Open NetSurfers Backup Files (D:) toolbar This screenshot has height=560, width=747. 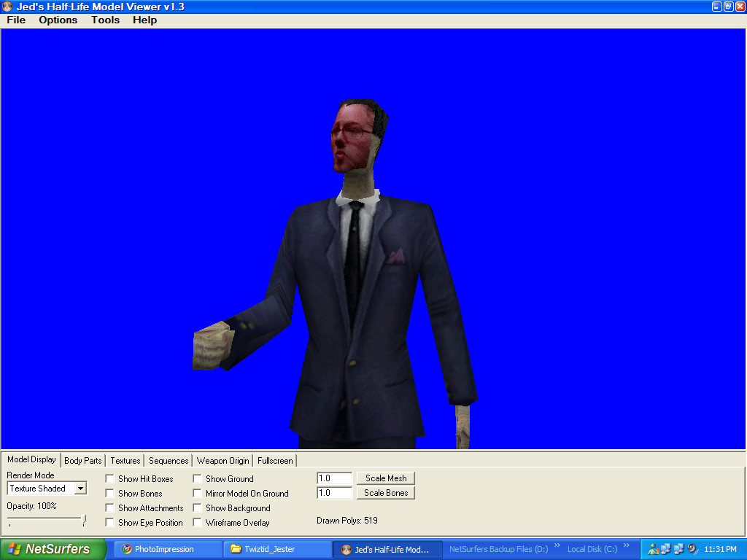click(x=498, y=549)
